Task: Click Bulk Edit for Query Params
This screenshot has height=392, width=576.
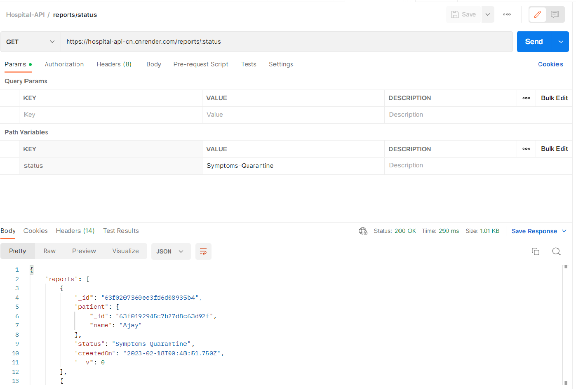Action: coord(554,98)
